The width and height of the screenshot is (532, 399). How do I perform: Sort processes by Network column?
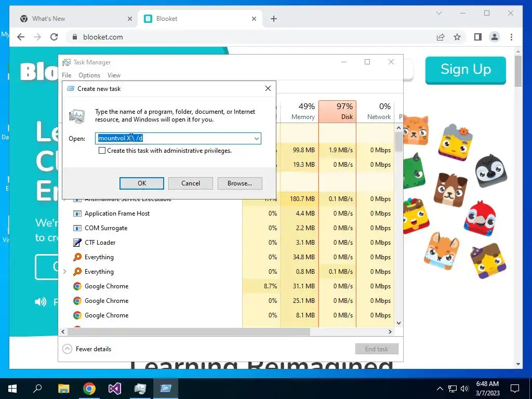[375, 111]
